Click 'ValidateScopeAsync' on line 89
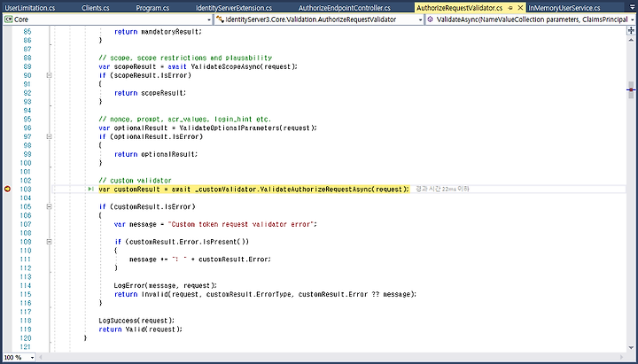 tap(226, 66)
